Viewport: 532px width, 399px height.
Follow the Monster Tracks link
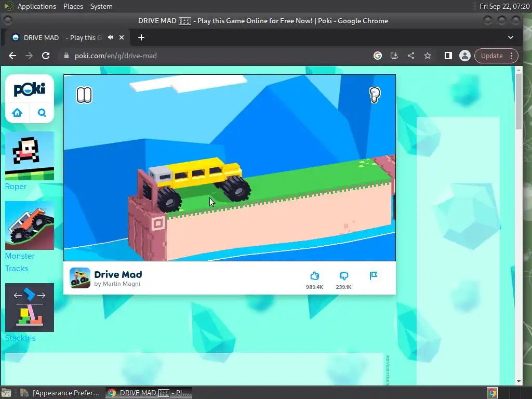click(x=20, y=262)
